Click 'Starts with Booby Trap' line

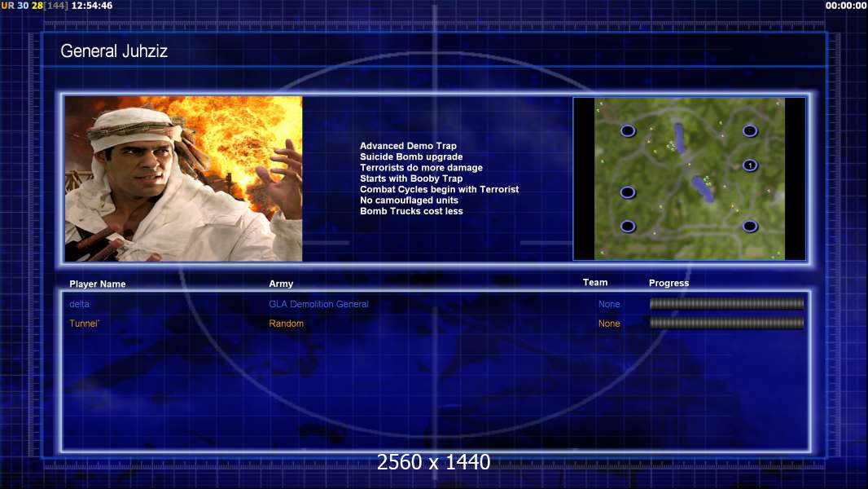click(411, 178)
